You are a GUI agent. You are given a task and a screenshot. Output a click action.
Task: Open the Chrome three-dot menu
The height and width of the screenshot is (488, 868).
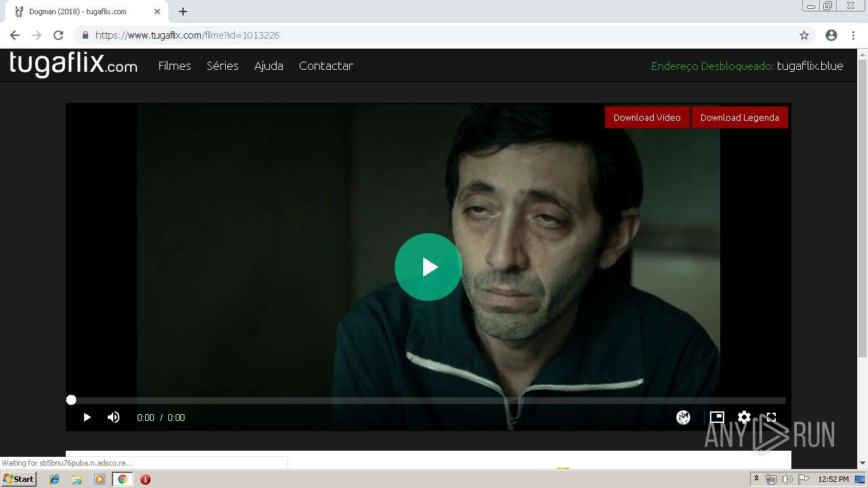pos(854,35)
